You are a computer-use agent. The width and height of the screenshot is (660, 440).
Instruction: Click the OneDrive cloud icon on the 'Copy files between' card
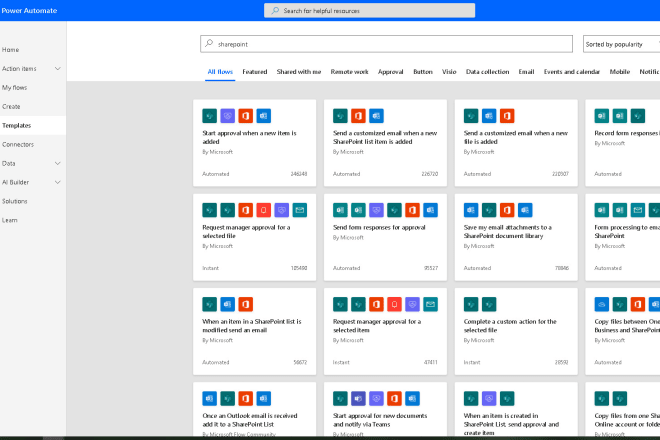click(x=601, y=304)
